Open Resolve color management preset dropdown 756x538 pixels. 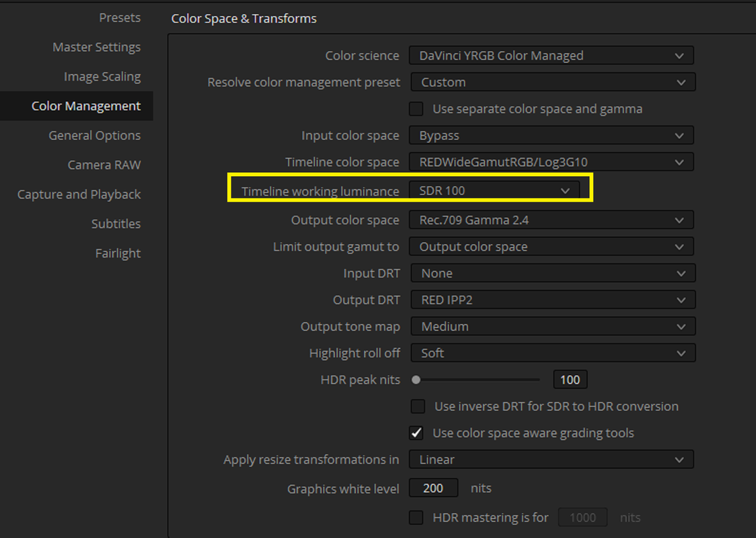click(553, 82)
